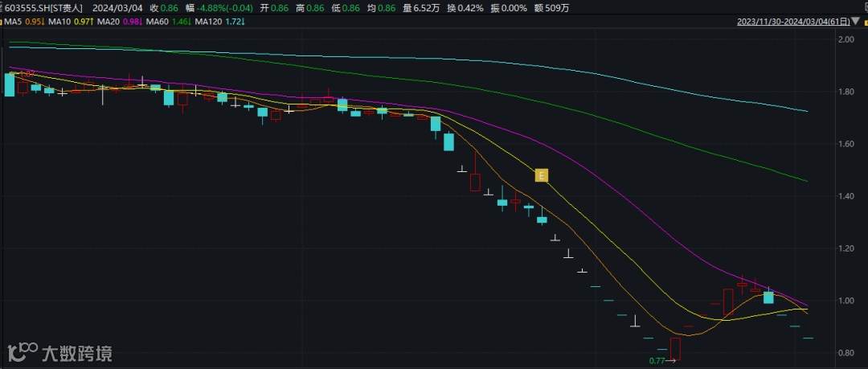Viewport: 868px width, 369px height.
Task: Click the 幅 -4.88%(-0.04) change value
Action: pyautogui.click(x=219, y=8)
